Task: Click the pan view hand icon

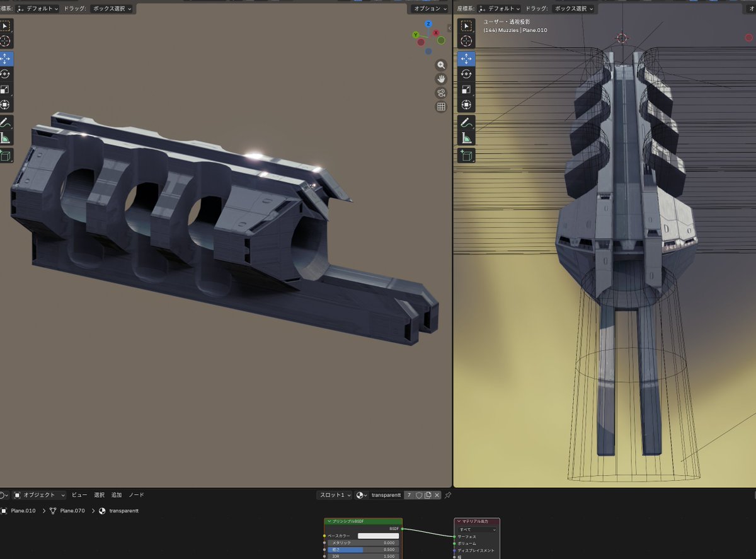Action: [441, 79]
